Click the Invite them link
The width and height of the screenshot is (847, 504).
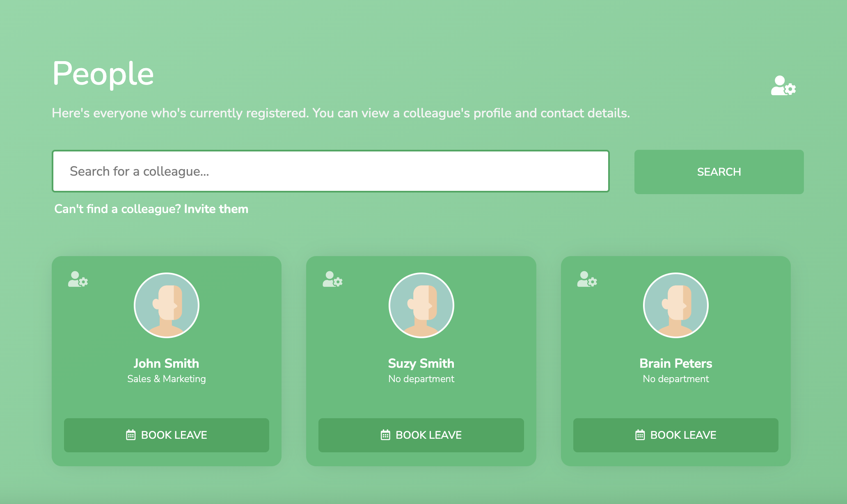(216, 209)
